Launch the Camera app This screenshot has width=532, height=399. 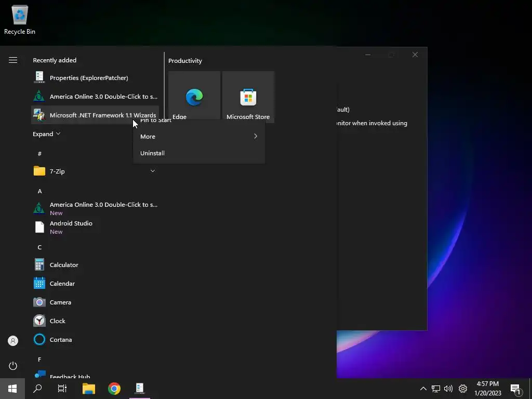[95, 302]
